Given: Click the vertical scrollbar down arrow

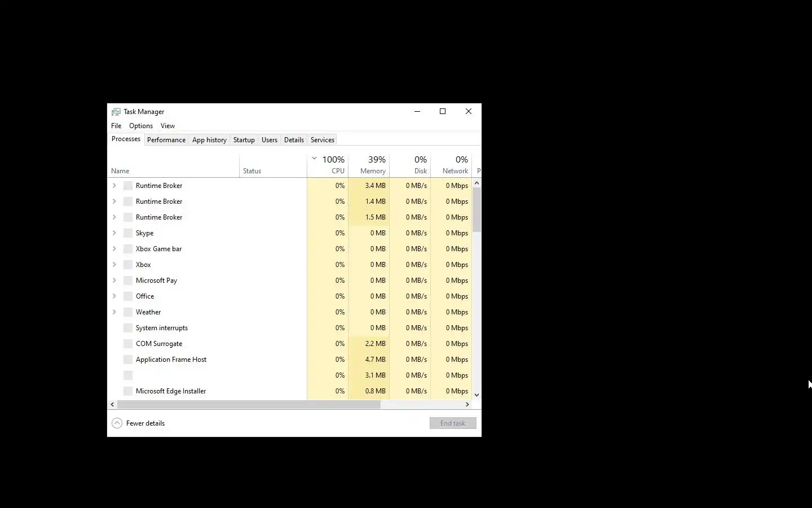Looking at the screenshot, I should coord(477,395).
